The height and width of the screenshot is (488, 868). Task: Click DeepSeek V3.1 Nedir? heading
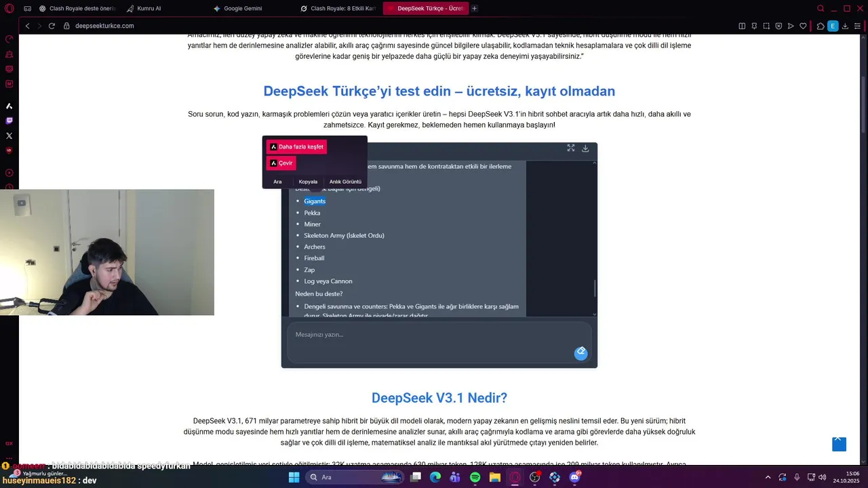coord(439,398)
